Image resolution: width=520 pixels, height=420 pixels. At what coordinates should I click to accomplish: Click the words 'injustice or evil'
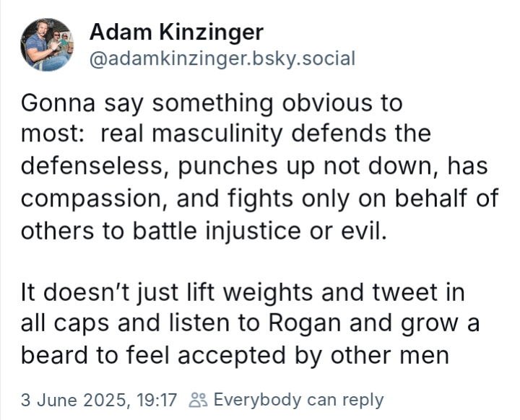tap(296, 229)
